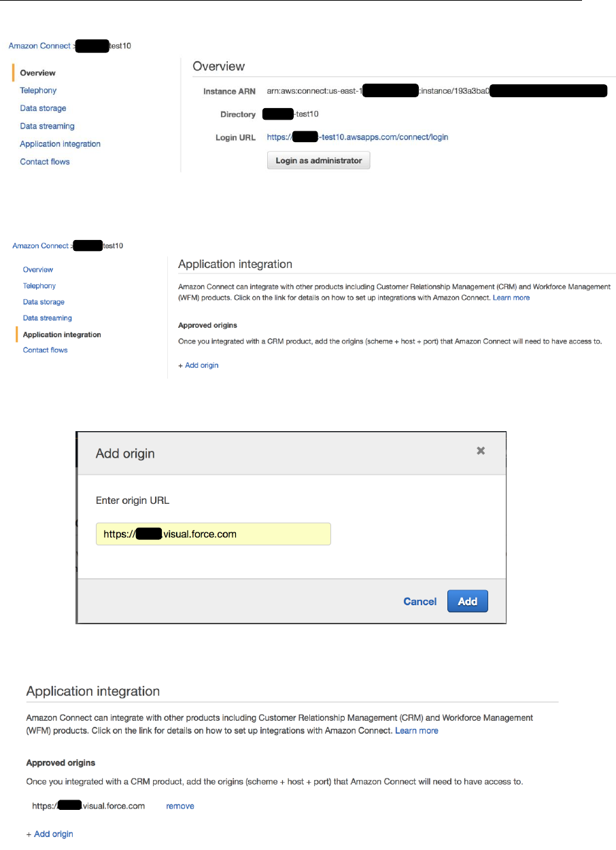Image resolution: width=616 pixels, height=850 pixels.
Task: Open the awsapps.com connect login URL
Action: point(358,137)
